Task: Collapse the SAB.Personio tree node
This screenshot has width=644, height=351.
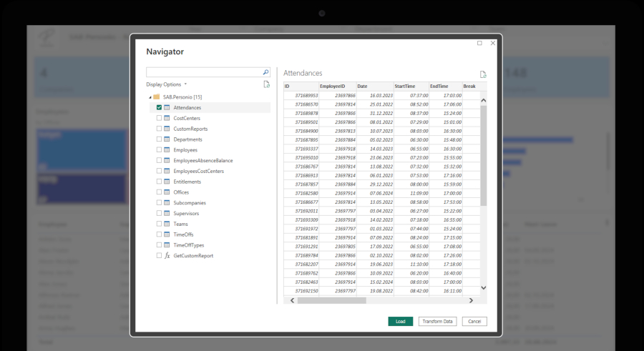Action: pyautogui.click(x=150, y=97)
